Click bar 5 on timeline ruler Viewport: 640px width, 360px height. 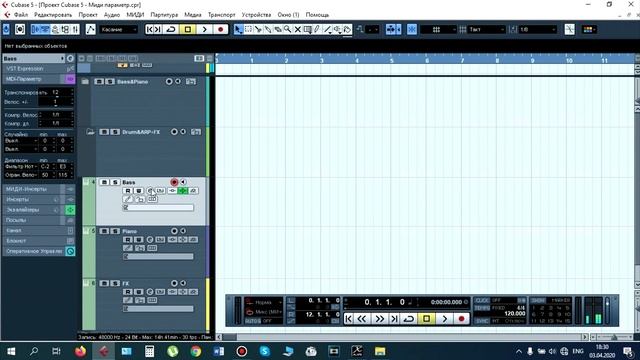(391, 60)
